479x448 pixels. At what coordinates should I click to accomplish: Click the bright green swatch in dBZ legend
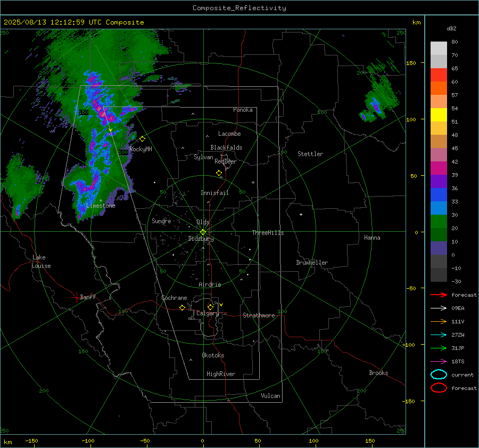click(439, 222)
